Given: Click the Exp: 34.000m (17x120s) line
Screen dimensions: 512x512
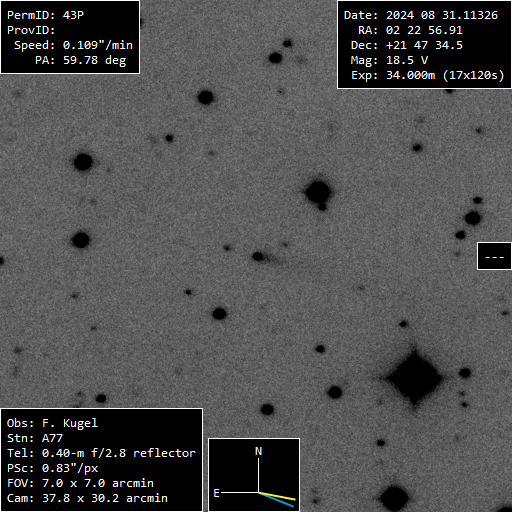Looking at the screenshot, I should coord(428,75).
